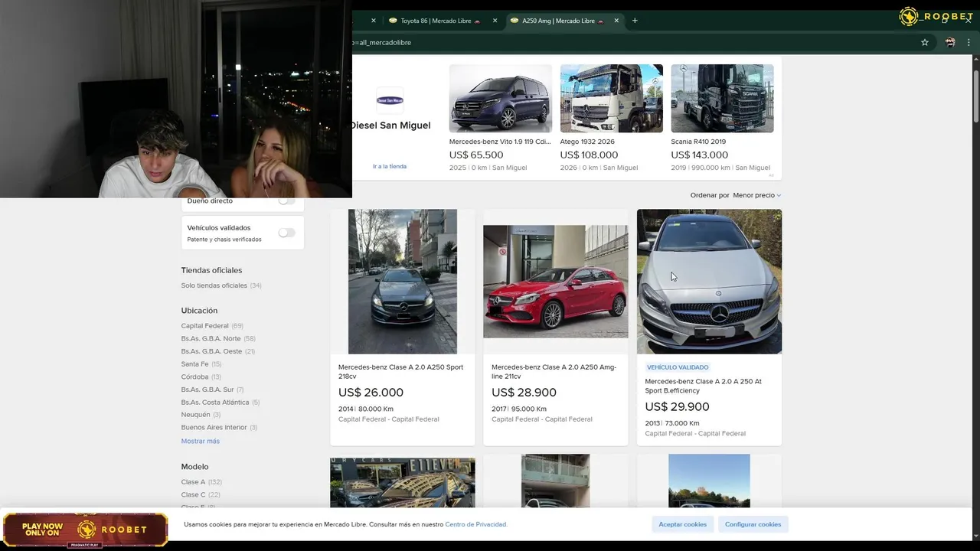Screen dimensions: 980x551
Task: Click the address bar URL field
Action: 628,43
